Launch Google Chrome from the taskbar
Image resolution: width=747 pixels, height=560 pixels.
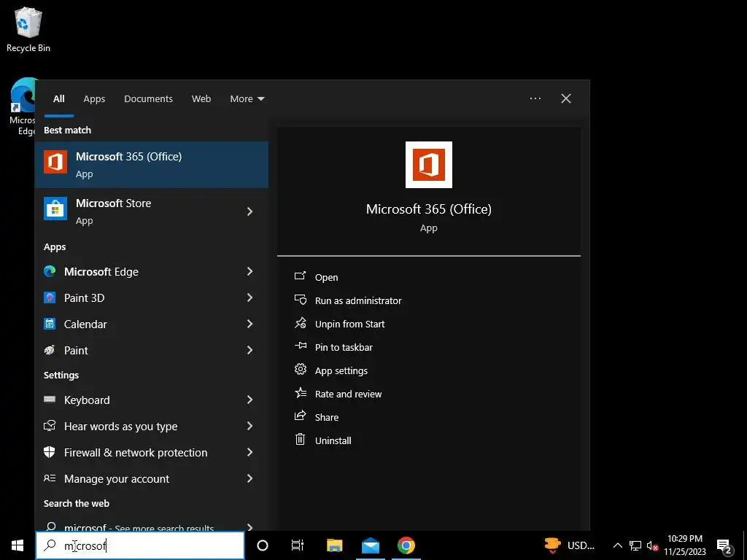[x=406, y=545]
